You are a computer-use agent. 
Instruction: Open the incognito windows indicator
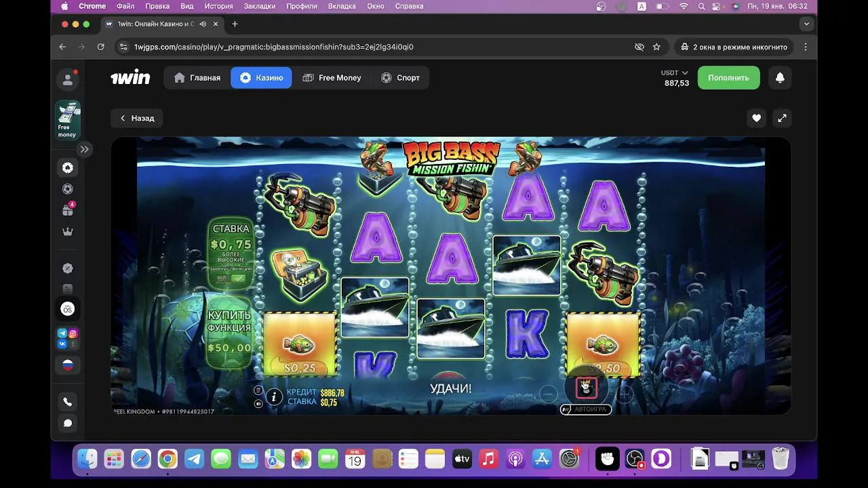733,47
